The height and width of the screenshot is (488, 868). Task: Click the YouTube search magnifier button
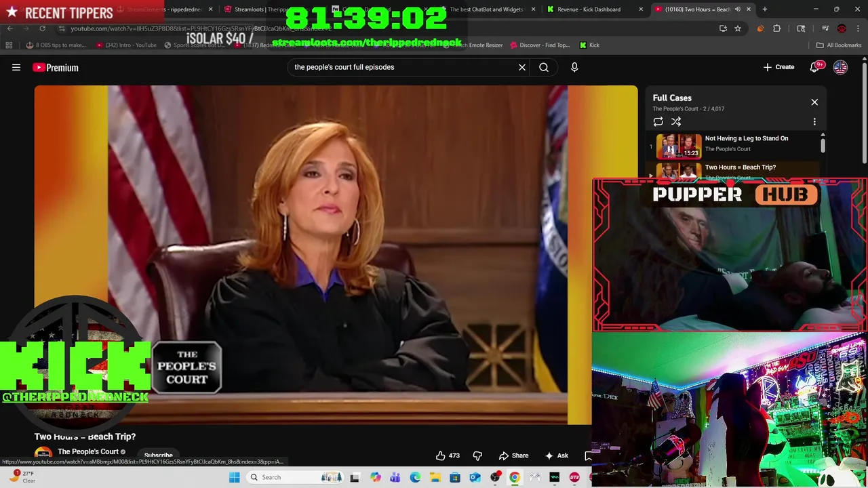pos(544,67)
